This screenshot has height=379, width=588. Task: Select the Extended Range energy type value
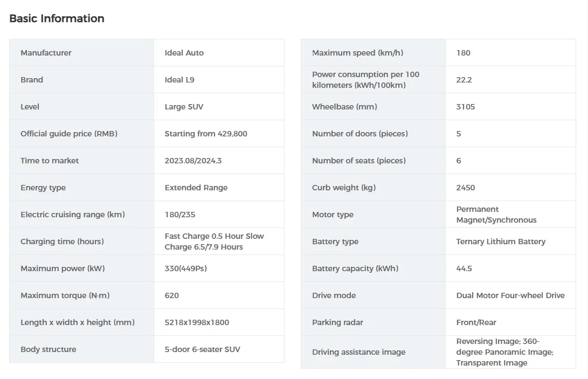click(196, 188)
